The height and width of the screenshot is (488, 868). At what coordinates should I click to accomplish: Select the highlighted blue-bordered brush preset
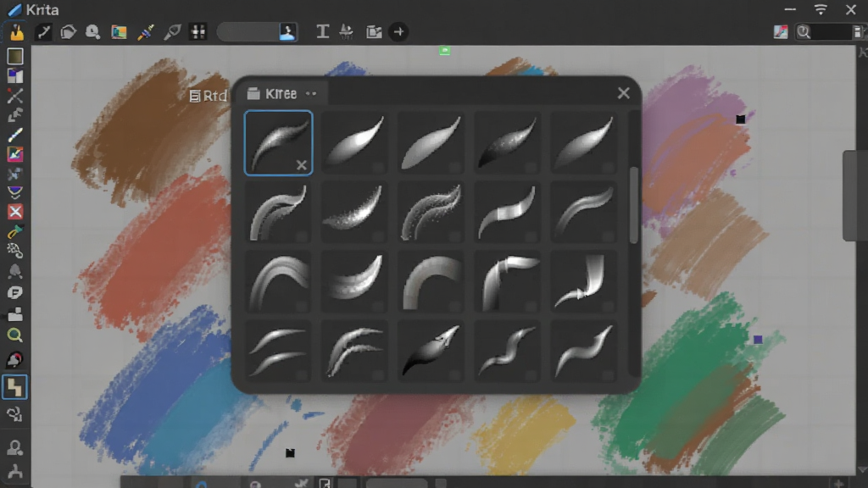coord(278,142)
